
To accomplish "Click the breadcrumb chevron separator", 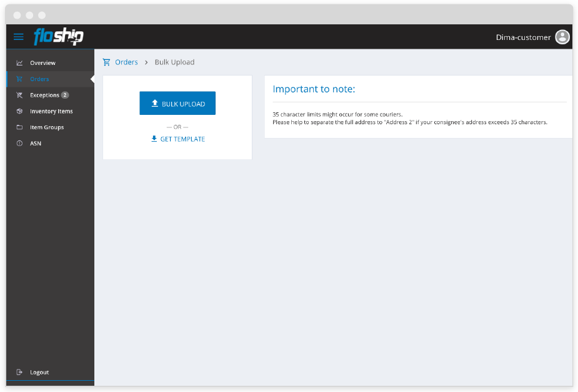I will pos(146,62).
